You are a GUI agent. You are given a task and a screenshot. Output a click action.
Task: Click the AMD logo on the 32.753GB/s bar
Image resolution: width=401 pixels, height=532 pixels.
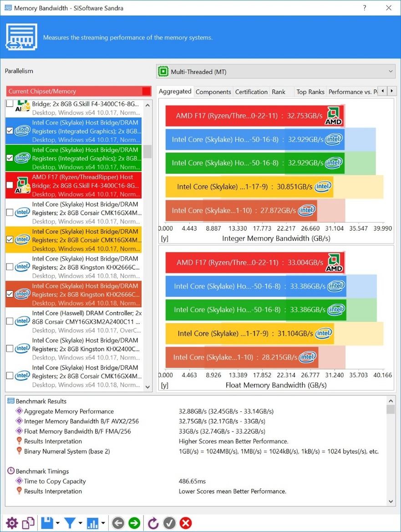pyautogui.click(x=334, y=116)
